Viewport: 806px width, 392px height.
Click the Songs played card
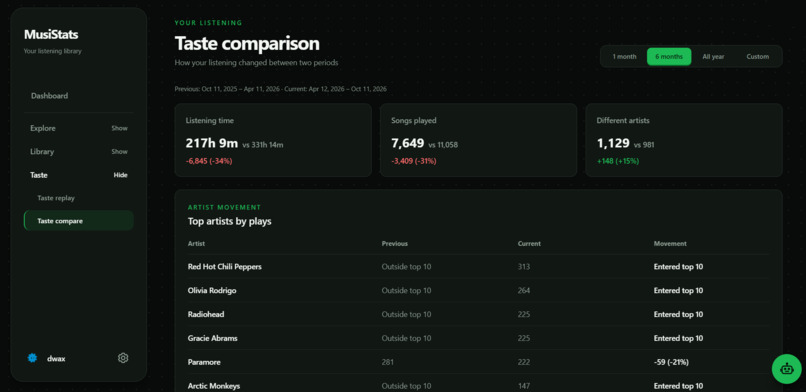pyautogui.click(x=479, y=140)
